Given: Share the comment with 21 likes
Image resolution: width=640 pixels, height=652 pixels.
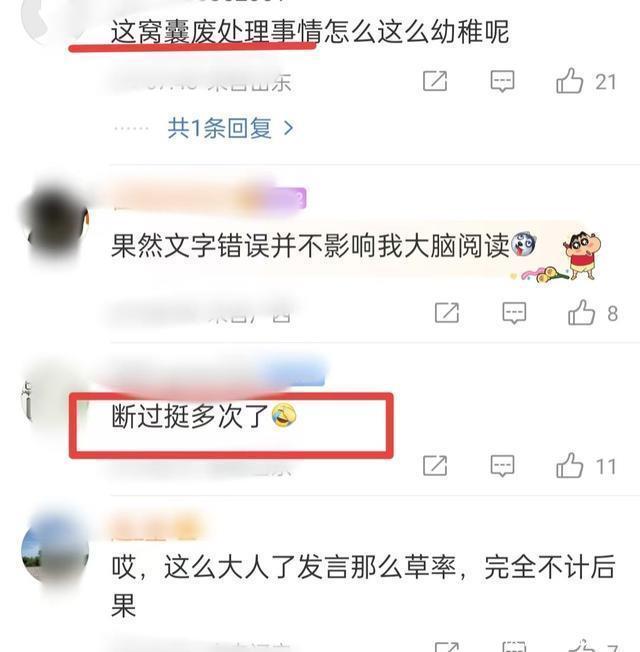Looking at the screenshot, I should pyautogui.click(x=435, y=81).
